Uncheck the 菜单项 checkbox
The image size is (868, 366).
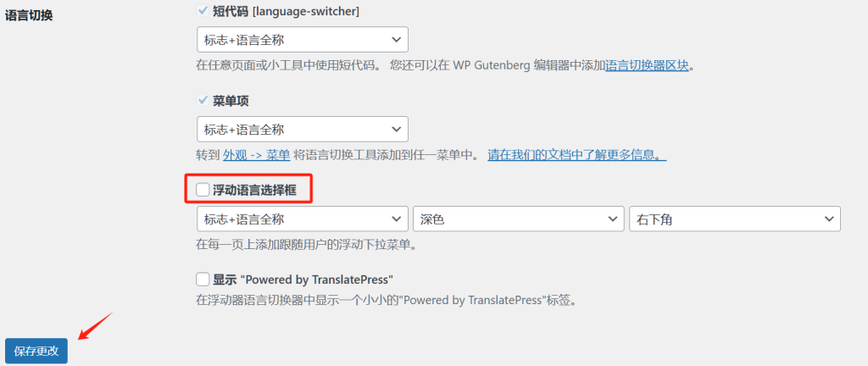click(203, 101)
